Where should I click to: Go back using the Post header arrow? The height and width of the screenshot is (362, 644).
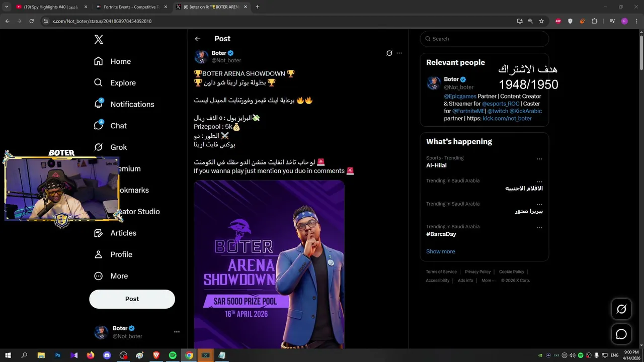(198, 39)
